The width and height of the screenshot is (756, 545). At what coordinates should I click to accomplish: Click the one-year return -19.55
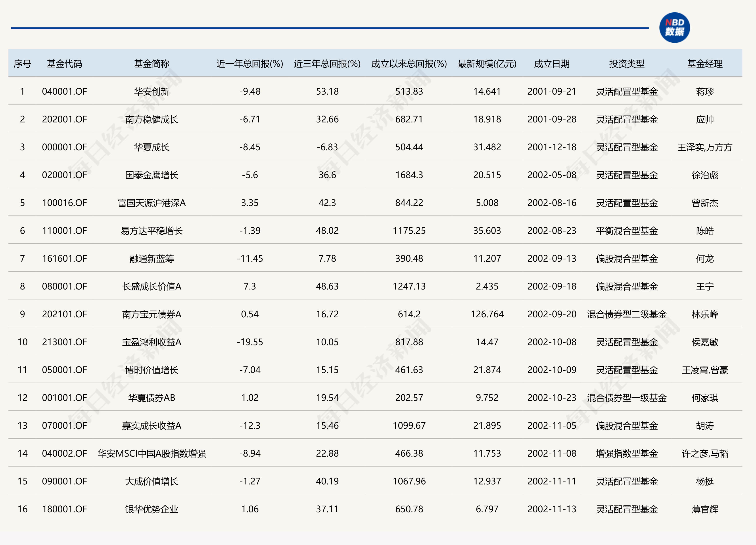pyautogui.click(x=250, y=342)
